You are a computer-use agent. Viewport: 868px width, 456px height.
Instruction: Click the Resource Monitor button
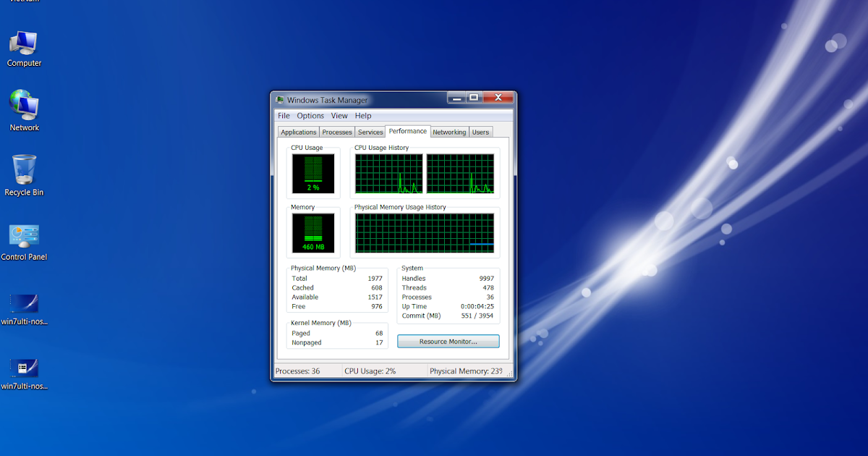448,341
